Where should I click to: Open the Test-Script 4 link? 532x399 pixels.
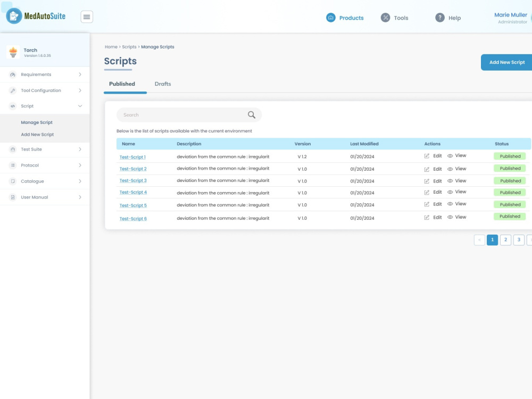[133, 192]
